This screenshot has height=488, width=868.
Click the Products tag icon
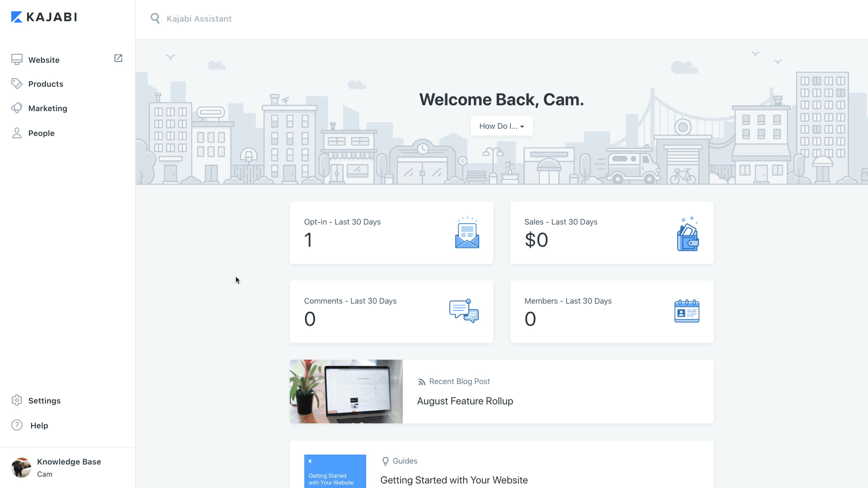tap(17, 84)
